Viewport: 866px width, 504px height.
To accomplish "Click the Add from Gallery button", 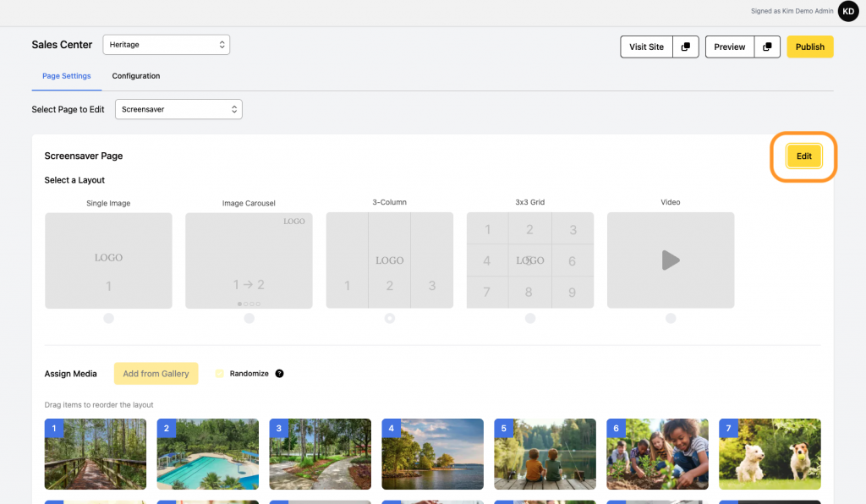I will 156,374.
